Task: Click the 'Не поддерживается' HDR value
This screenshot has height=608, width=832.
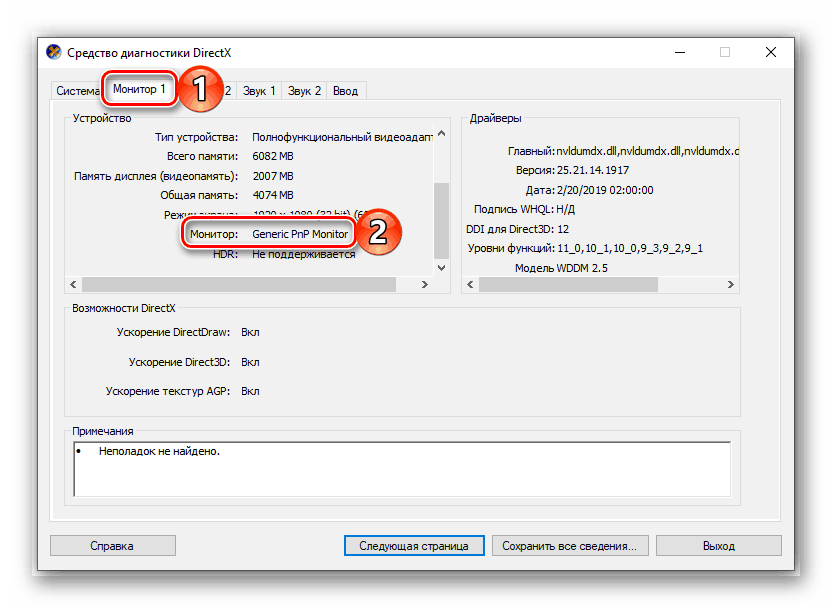Action: pos(304,254)
